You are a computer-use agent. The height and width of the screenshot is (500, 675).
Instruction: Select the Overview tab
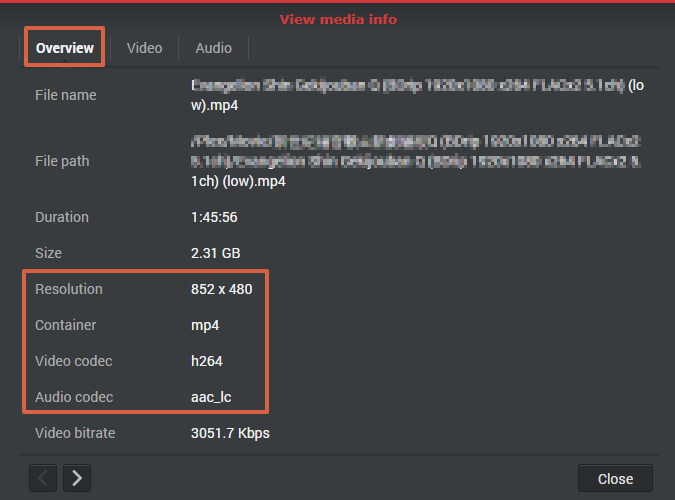(x=65, y=48)
